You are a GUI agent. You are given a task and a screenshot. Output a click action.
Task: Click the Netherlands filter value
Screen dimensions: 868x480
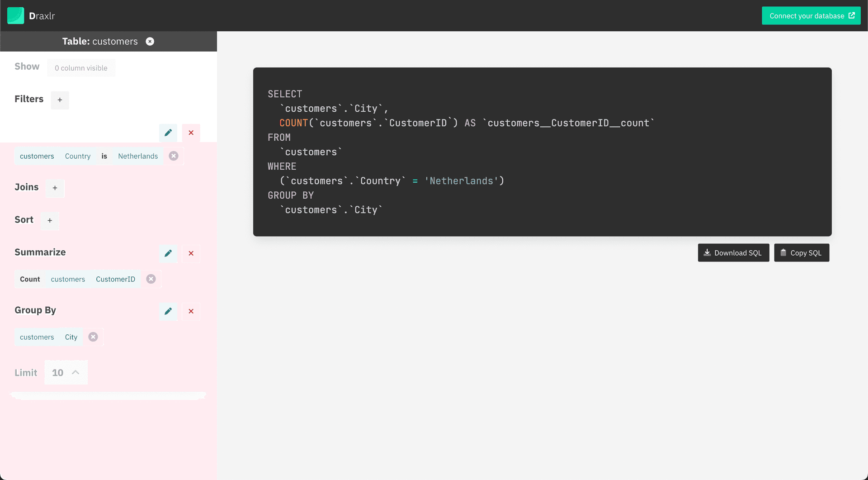(138, 156)
